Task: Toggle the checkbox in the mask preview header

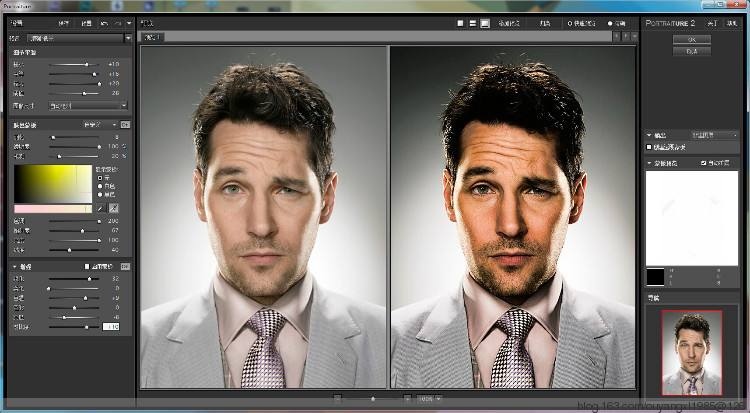Action: coord(704,162)
